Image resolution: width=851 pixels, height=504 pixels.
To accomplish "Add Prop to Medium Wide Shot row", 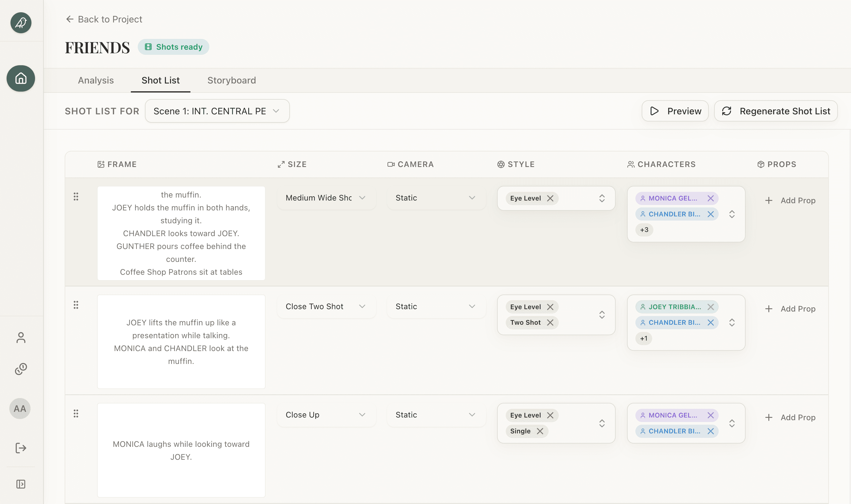I will 790,201.
